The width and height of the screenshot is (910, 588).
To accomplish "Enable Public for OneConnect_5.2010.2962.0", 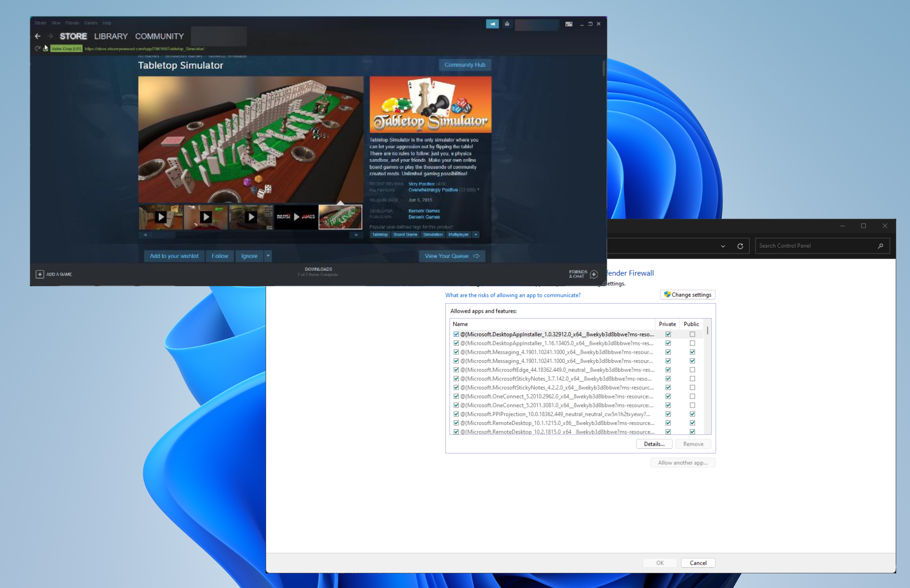I will click(x=692, y=396).
